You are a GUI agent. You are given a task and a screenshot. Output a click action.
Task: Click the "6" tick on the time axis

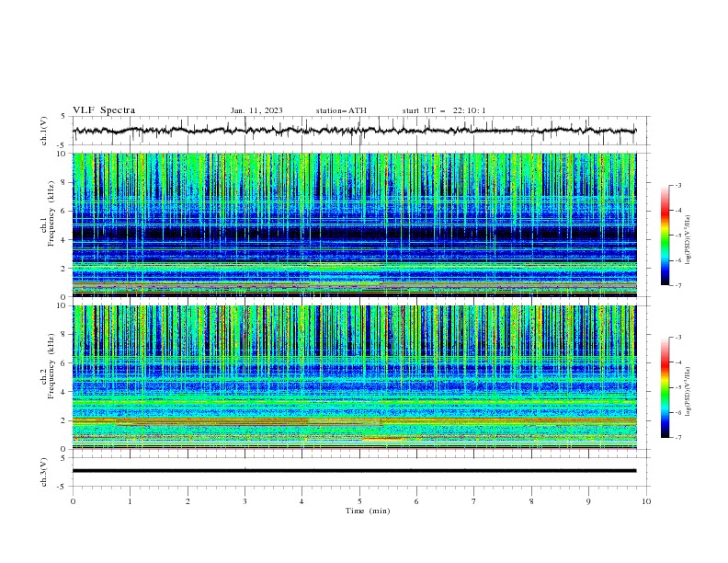416,501
